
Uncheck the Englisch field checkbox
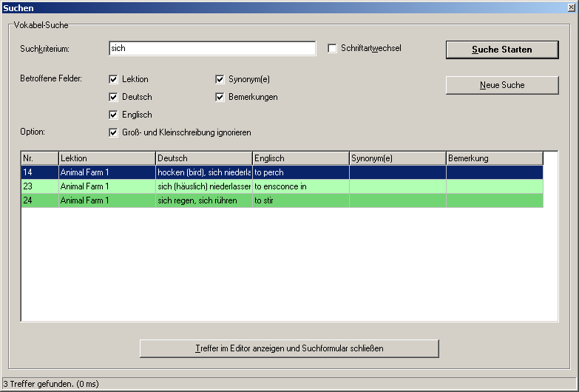114,115
